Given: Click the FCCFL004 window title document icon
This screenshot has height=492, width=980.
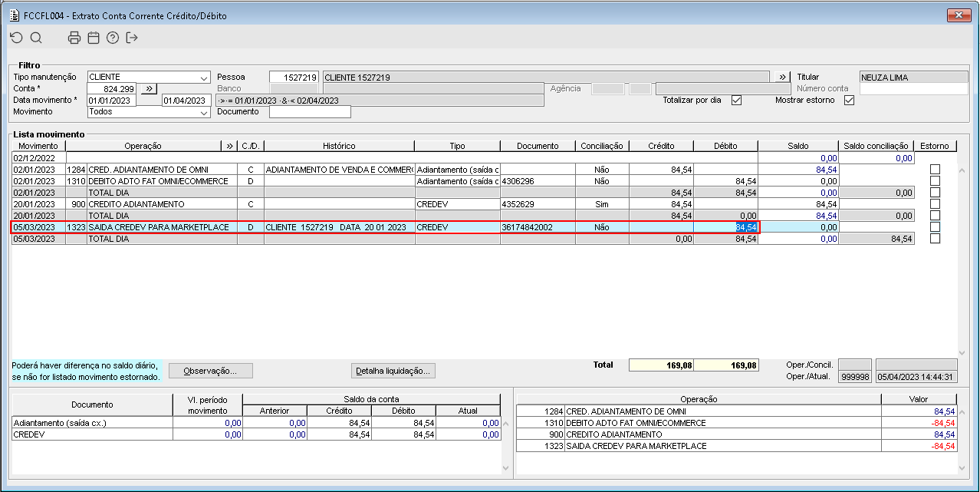Looking at the screenshot, I should pyautogui.click(x=13, y=15).
